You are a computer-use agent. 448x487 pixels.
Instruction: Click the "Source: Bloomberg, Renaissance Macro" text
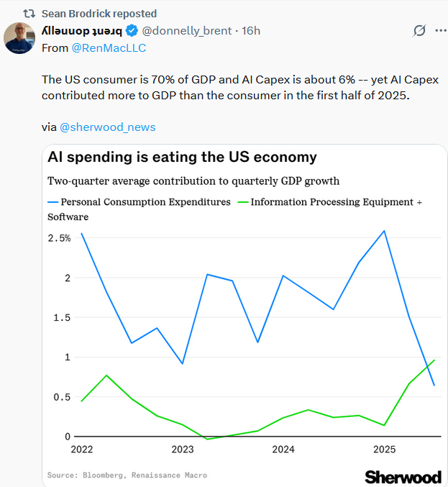[x=127, y=475]
